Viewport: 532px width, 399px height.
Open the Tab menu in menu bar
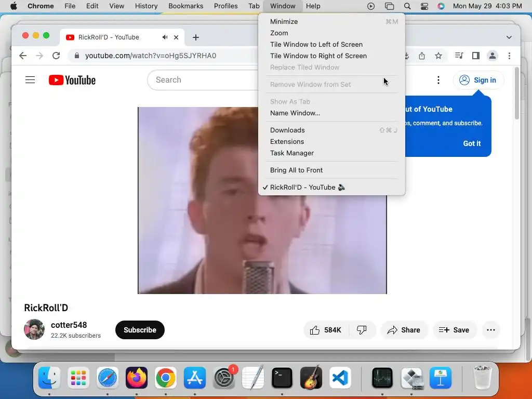254,6
